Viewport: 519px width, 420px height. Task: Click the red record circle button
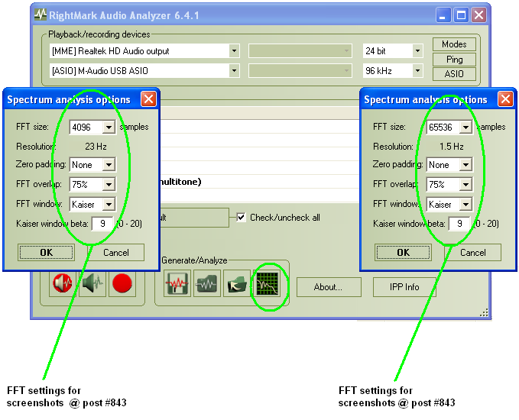(122, 283)
